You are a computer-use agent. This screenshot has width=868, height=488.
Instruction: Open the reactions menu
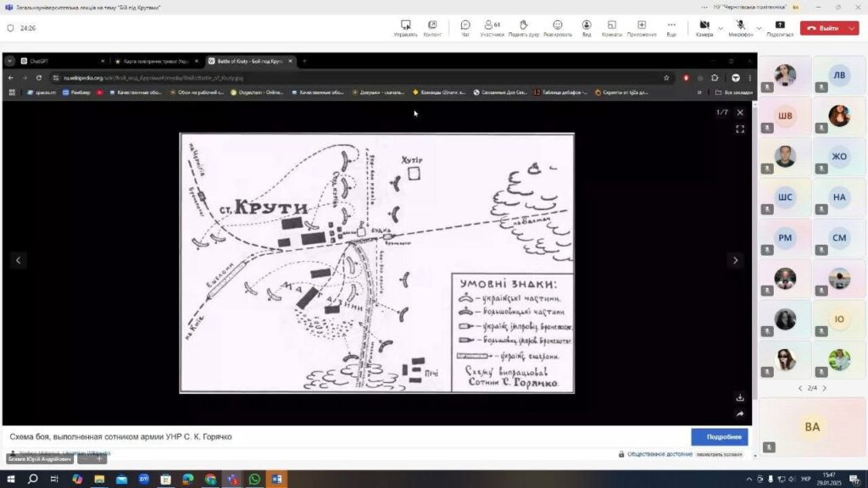coord(557,28)
